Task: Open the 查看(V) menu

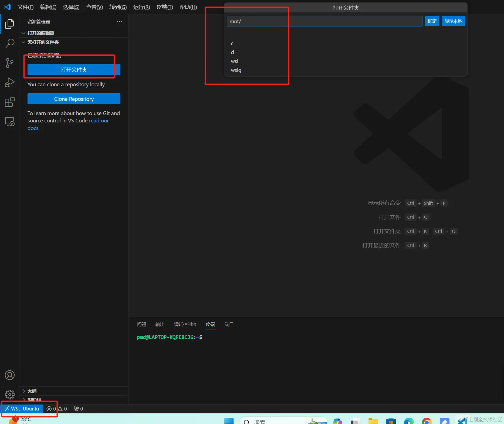Action: 94,7
